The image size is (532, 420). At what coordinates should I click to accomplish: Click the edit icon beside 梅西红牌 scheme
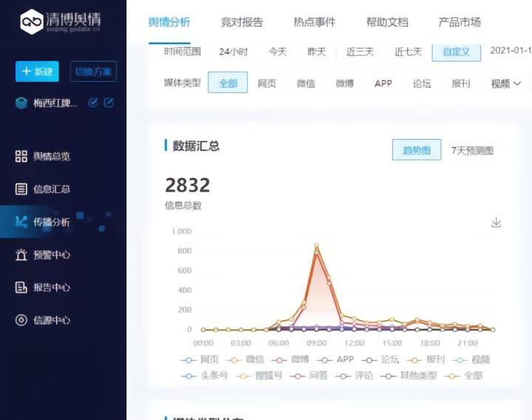(x=109, y=103)
